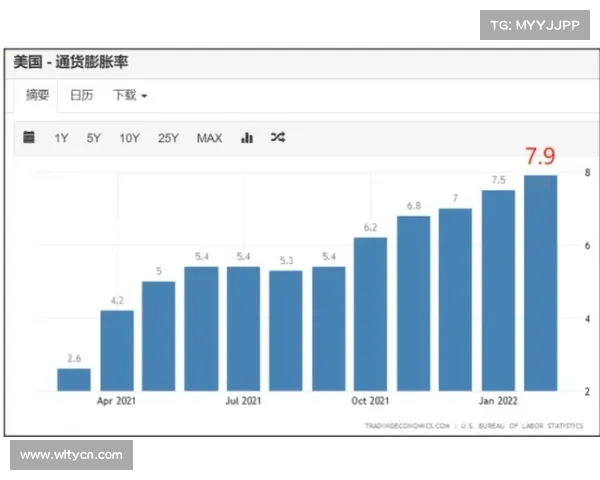
Task: Click the 5.3 value bar
Action: click(x=286, y=331)
